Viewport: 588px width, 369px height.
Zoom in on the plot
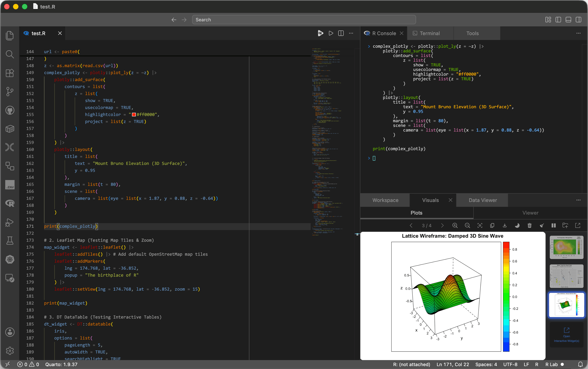tap(455, 225)
